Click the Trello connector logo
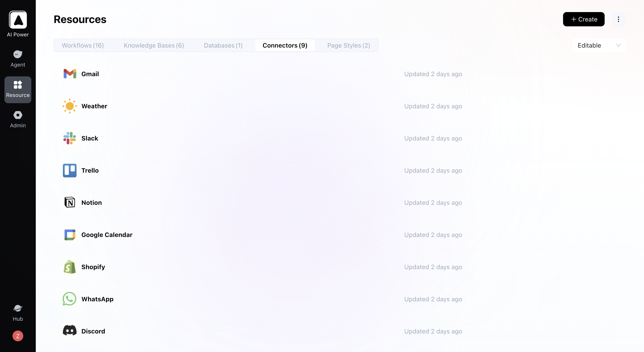 70,170
